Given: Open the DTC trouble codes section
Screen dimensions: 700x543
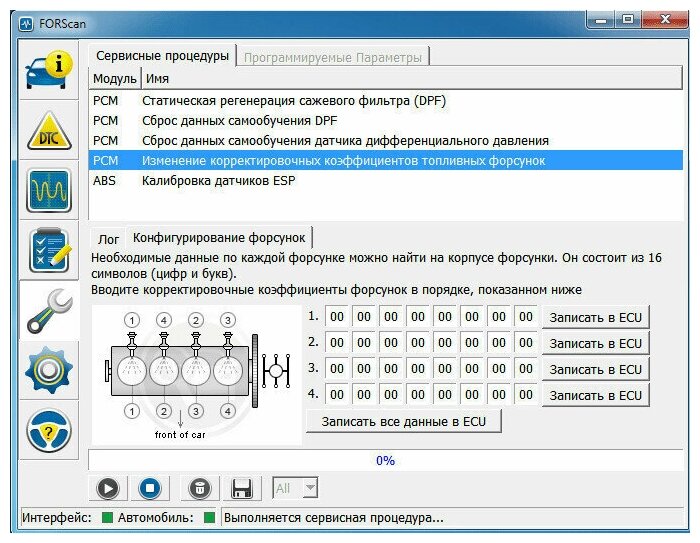Looking at the screenshot, I should click(49, 130).
